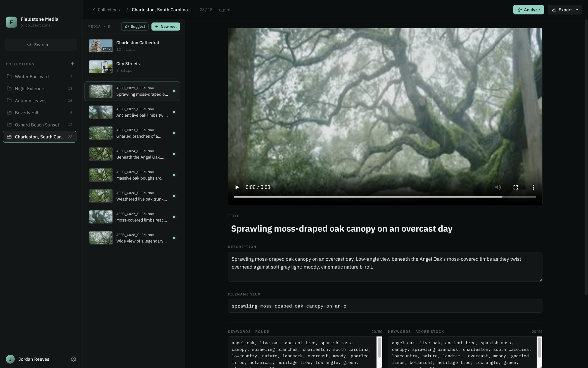
Task: Select clip A003_C027_CHSN.mov
Action: (x=132, y=217)
